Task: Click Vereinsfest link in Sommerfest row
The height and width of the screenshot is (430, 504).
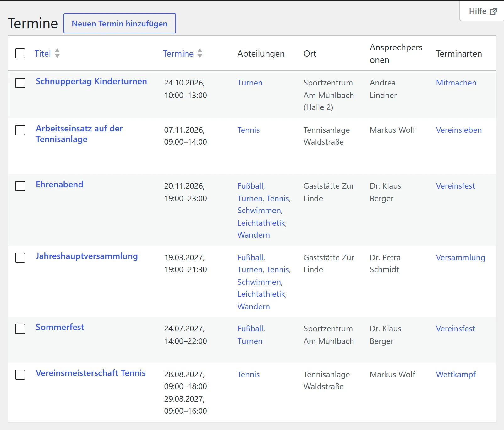Action: tap(455, 329)
